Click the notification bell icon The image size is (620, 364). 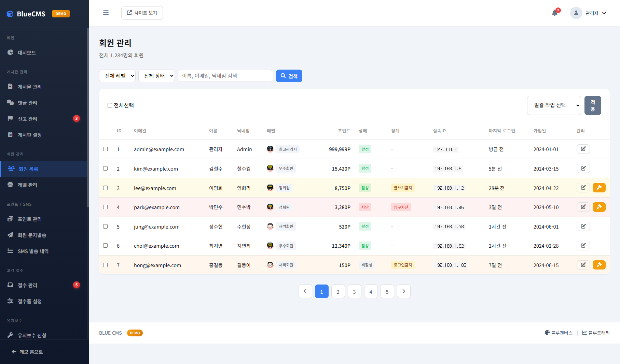tap(554, 13)
